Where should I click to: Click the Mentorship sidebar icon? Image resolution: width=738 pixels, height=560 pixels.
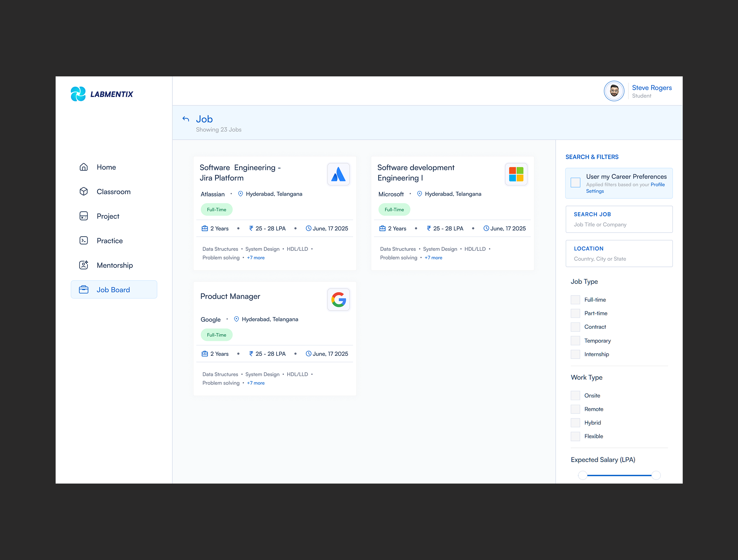click(83, 265)
